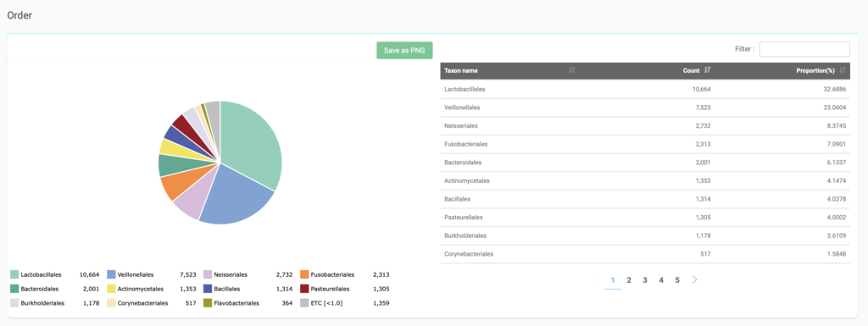The image size is (868, 326).
Task: Select pagination page 1
Action: [613, 280]
